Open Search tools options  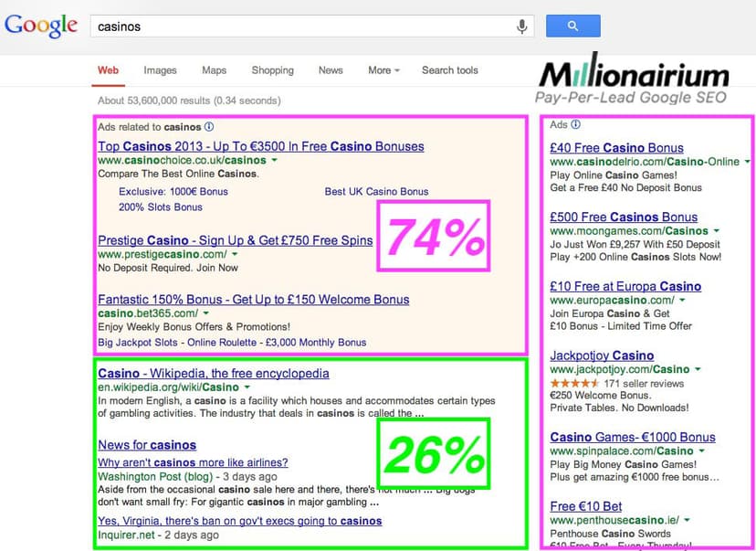[449, 70]
